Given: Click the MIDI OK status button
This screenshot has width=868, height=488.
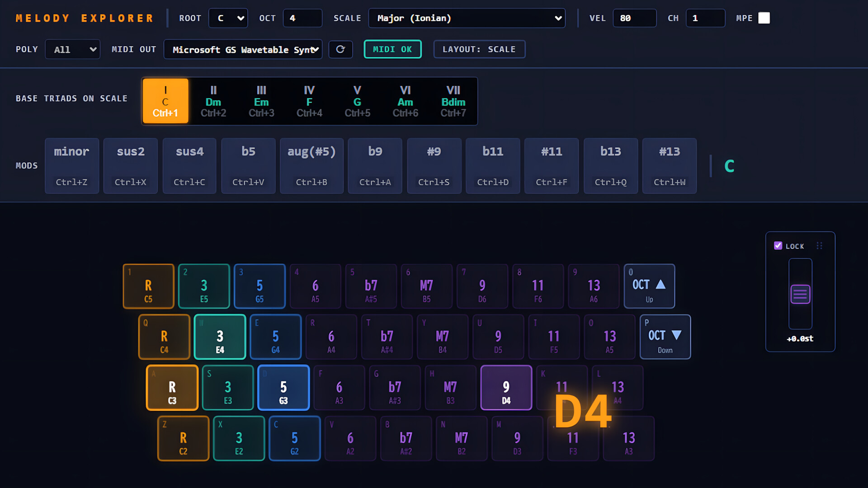Looking at the screenshot, I should click(x=392, y=49).
